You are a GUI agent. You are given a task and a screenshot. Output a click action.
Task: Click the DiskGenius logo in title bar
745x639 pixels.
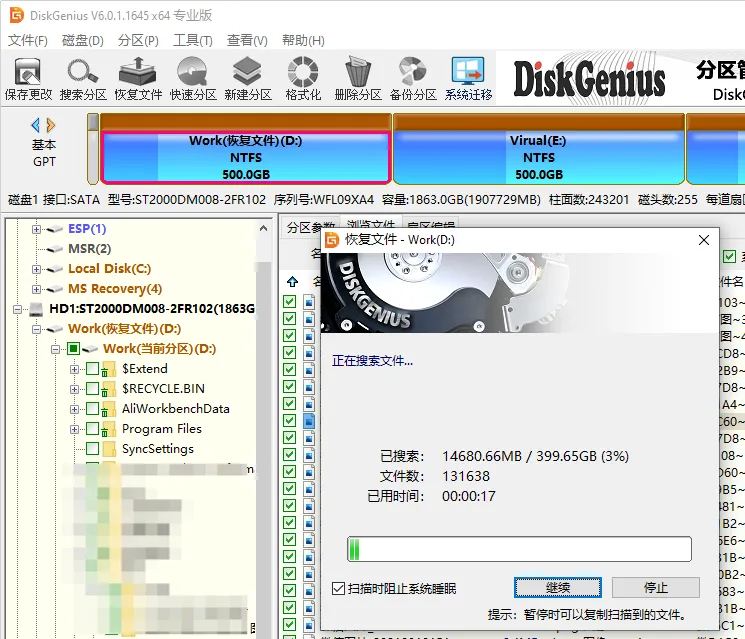click(x=17, y=15)
